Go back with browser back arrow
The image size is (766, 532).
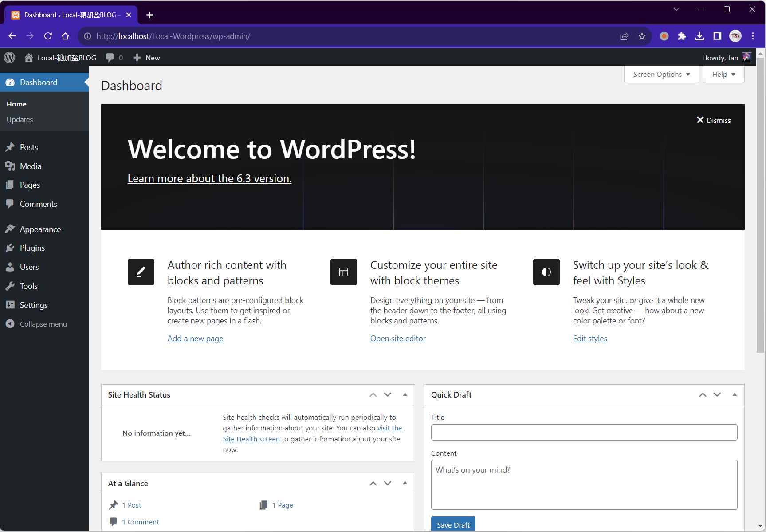pyautogui.click(x=12, y=36)
